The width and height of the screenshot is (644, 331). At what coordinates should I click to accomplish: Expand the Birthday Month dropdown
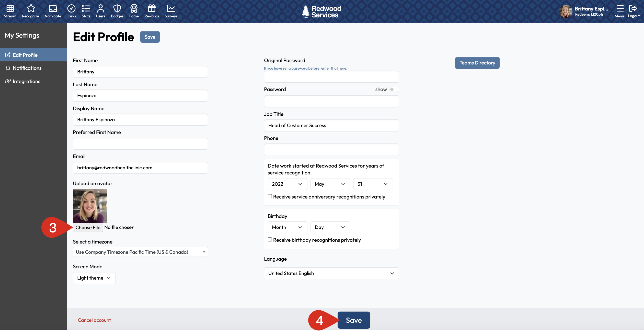[287, 227]
